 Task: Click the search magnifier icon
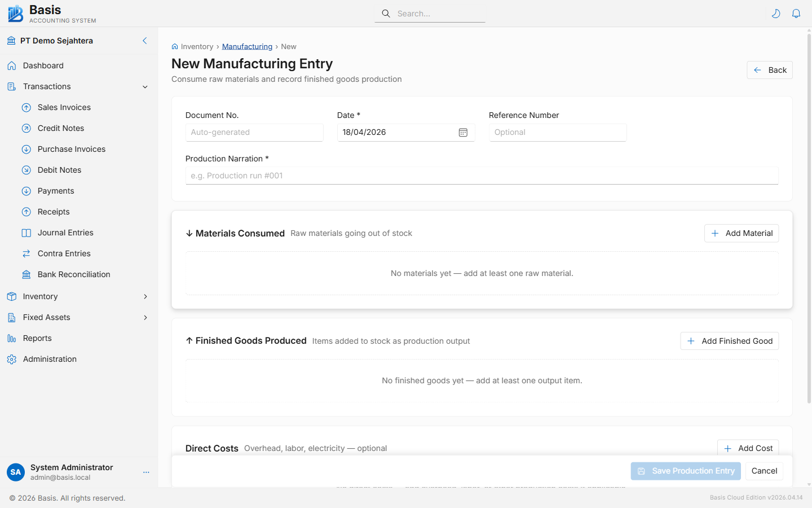[386, 13]
